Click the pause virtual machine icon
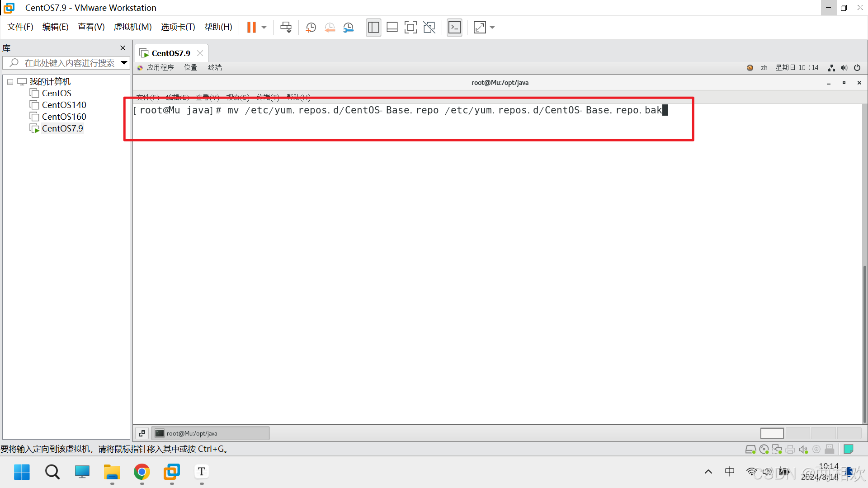 point(251,28)
